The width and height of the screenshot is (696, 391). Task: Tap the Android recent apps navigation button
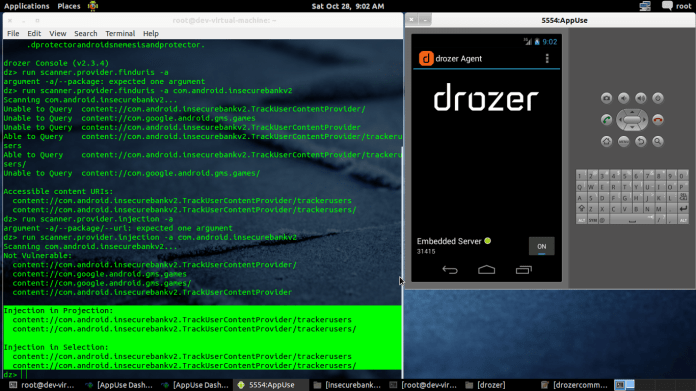[524, 269]
